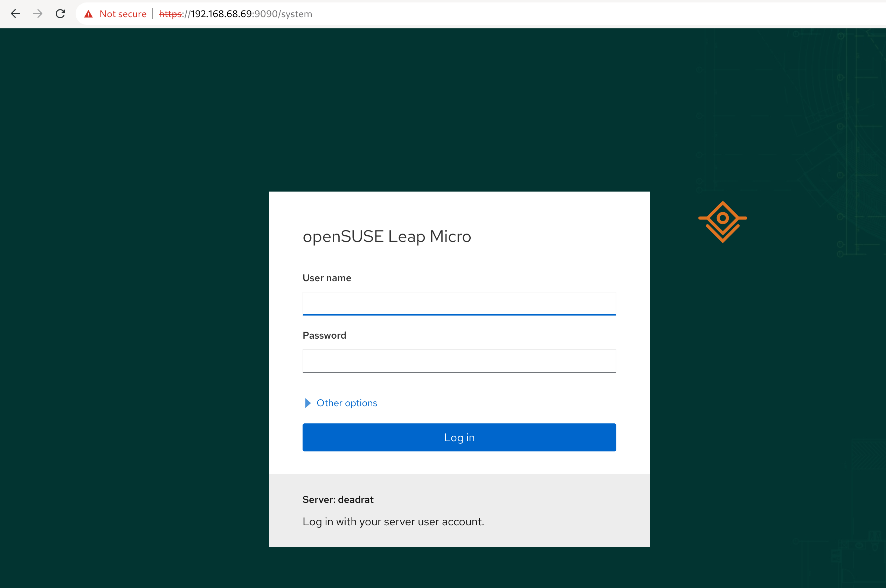This screenshot has width=886, height=588.
Task: Click the red warning triangle icon
Action: click(x=89, y=14)
